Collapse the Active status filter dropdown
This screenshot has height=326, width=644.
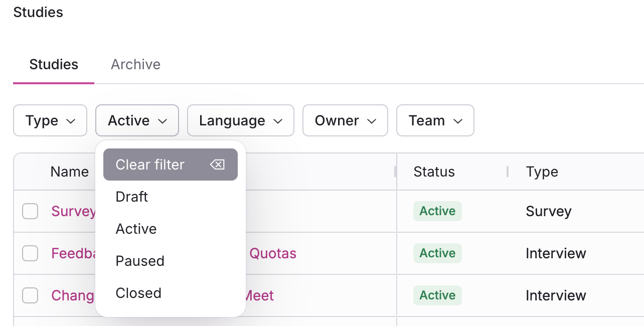pos(137,120)
